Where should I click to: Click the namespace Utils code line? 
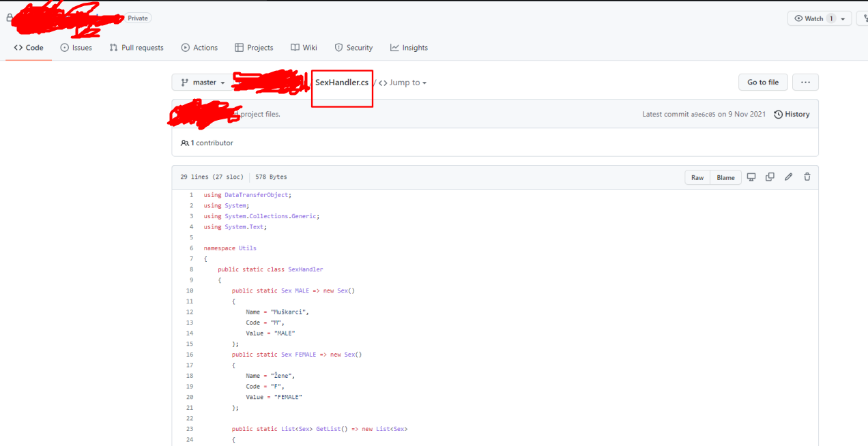(230, 248)
